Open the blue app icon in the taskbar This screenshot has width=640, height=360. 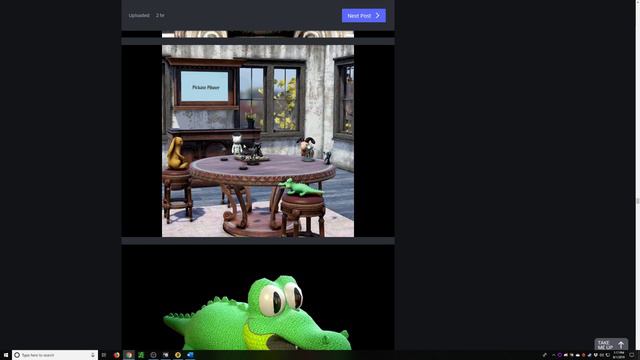[x=190, y=355]
